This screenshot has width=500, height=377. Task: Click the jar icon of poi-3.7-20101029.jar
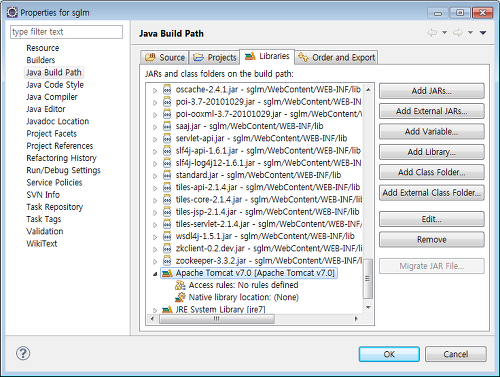[x=167, y=102]
